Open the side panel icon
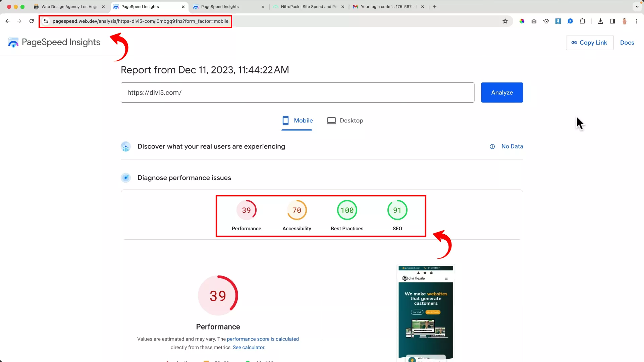 pos(612,21)
